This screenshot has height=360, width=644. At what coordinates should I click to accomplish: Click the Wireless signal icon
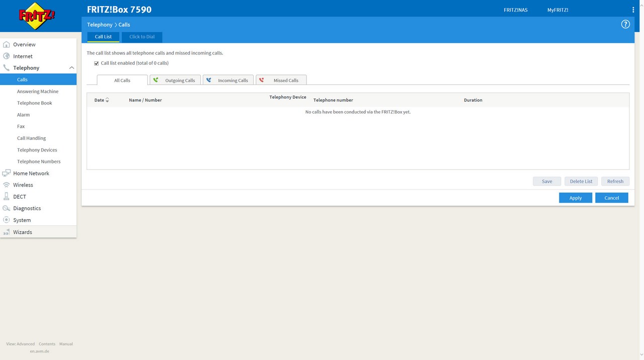coord(7,185)
